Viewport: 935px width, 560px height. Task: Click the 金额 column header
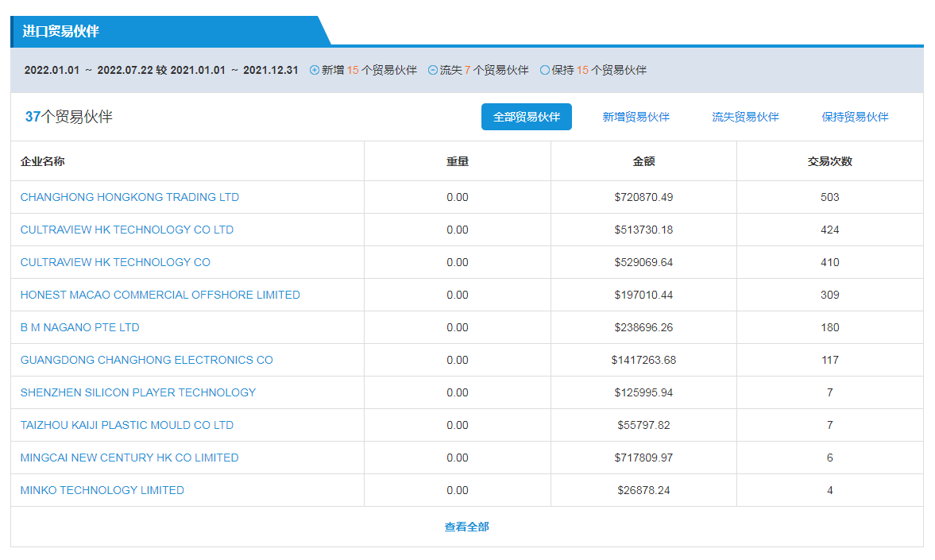tap(643, 161)
